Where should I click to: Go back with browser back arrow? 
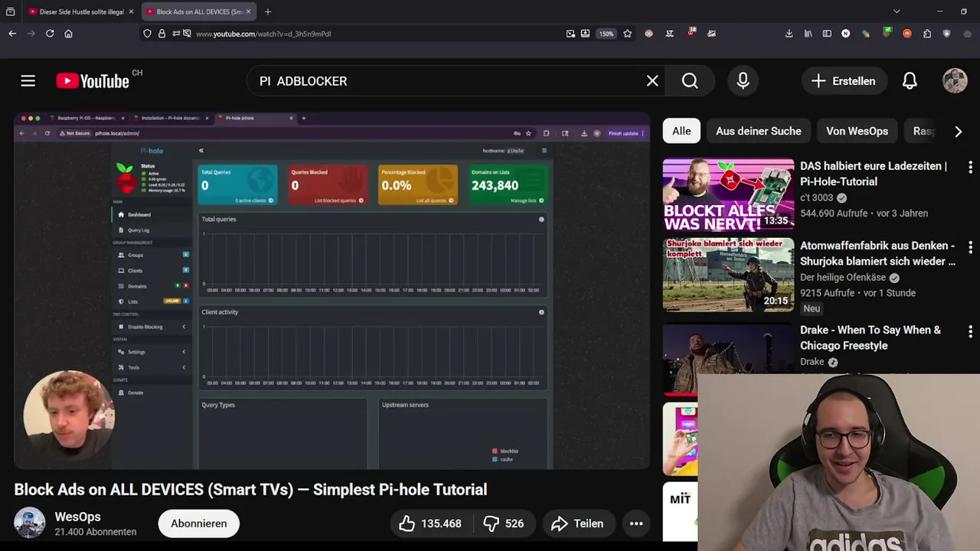(x=12, y=34)
